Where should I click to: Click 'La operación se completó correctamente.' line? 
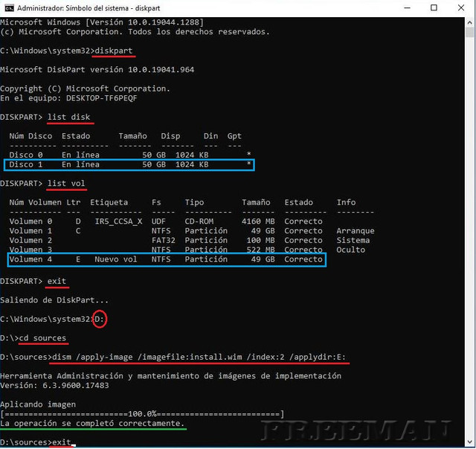tap(92, 423)
